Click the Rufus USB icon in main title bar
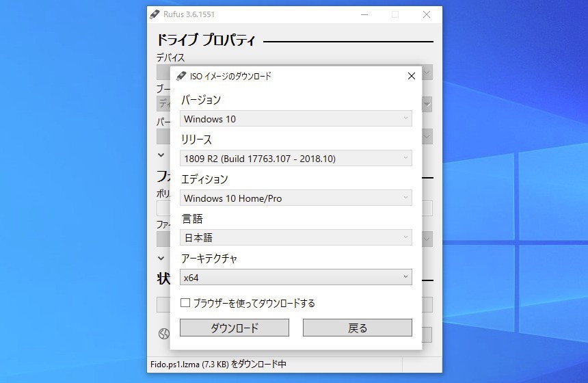 click(x=155, y=14)
